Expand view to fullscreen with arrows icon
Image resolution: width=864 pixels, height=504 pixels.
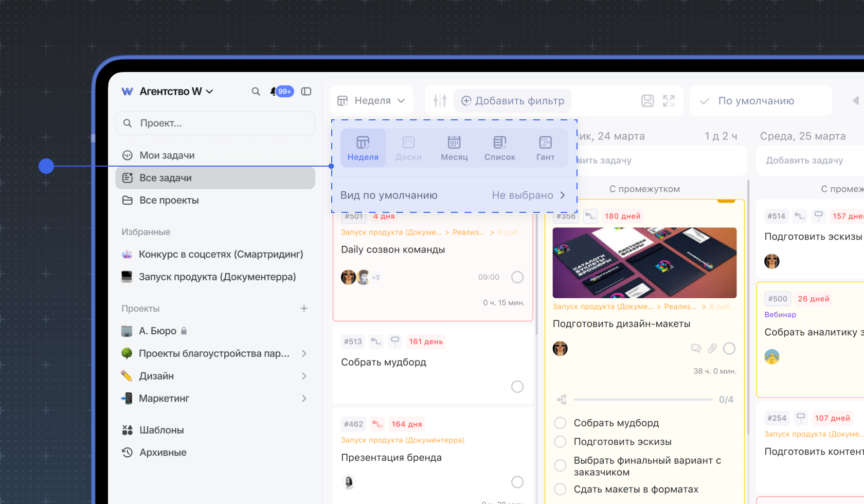click(x=669, y=101)
